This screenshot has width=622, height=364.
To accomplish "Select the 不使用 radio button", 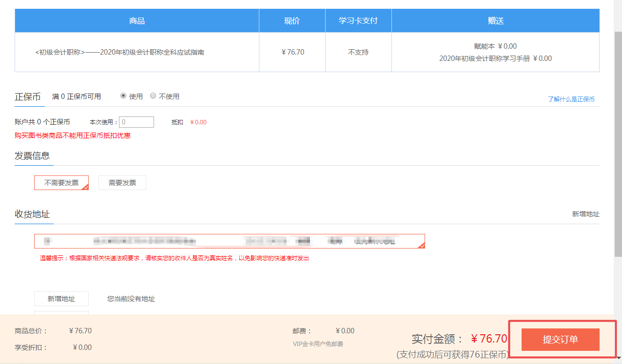I will coord(153,96).
